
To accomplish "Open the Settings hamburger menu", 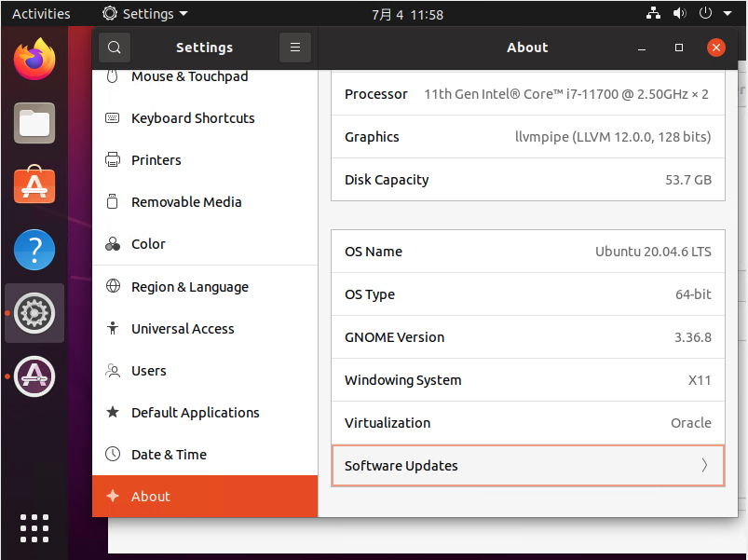I will tap(294, 48).
